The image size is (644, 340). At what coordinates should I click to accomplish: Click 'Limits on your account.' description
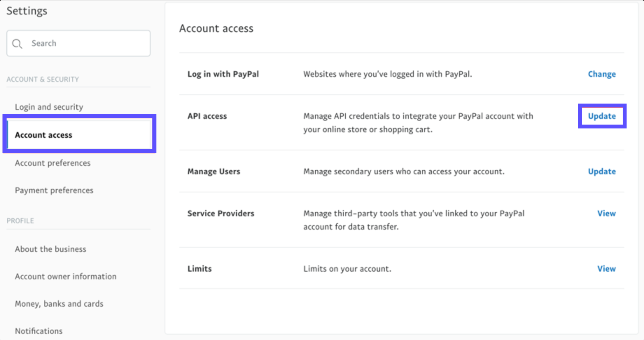tap(347, 269)
